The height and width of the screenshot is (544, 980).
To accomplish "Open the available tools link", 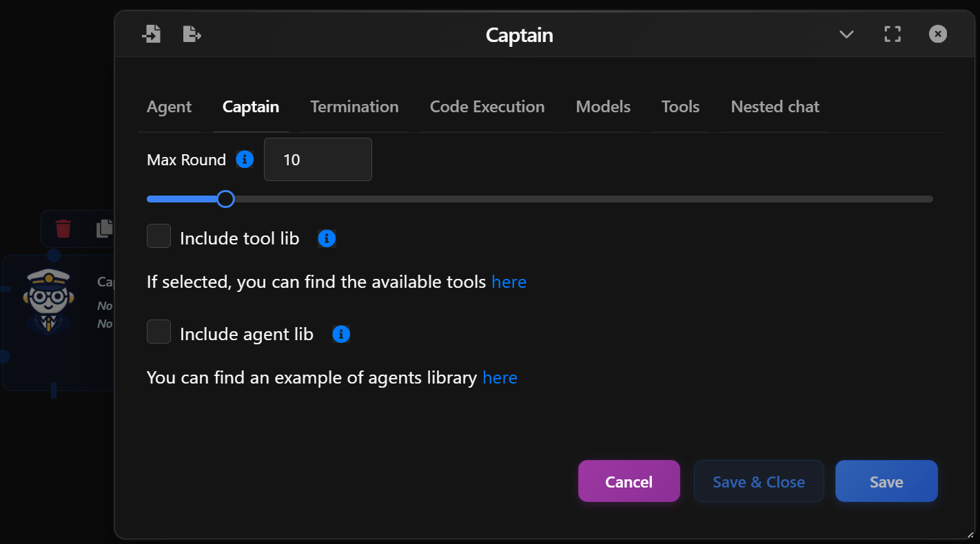I will [x=509, y=281].
